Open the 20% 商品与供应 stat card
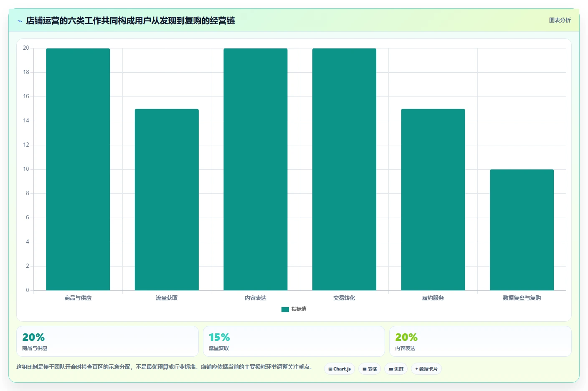The image size is (588, 391). [107, 341]
